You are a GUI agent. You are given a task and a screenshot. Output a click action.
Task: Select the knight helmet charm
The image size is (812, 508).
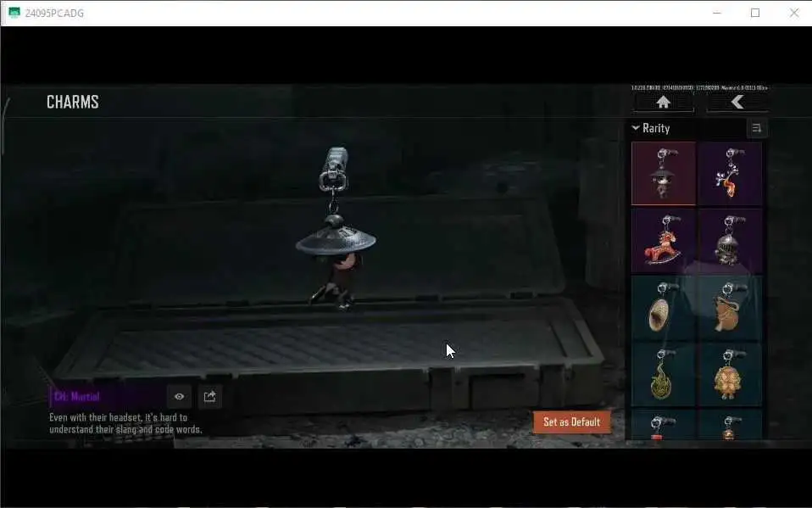tap(730, 241)
